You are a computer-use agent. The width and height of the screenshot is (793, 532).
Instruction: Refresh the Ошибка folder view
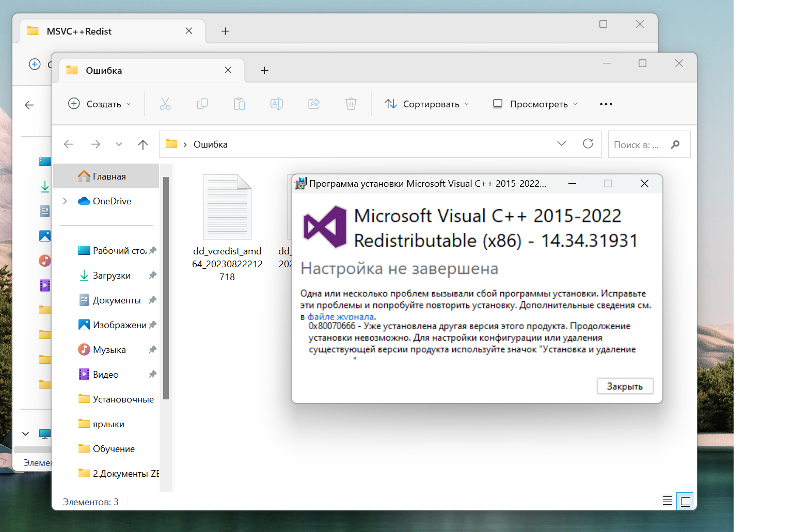click(x=588, y=144)
